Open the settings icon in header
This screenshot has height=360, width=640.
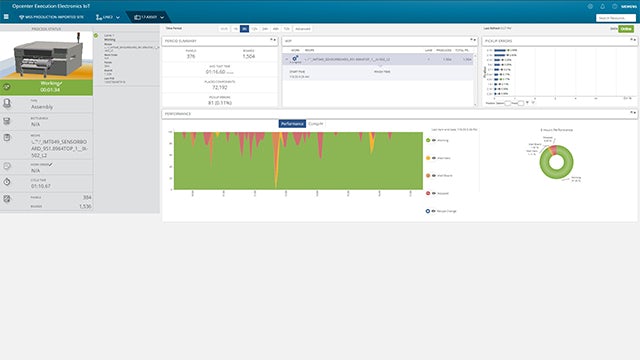(x=590, y=7)
